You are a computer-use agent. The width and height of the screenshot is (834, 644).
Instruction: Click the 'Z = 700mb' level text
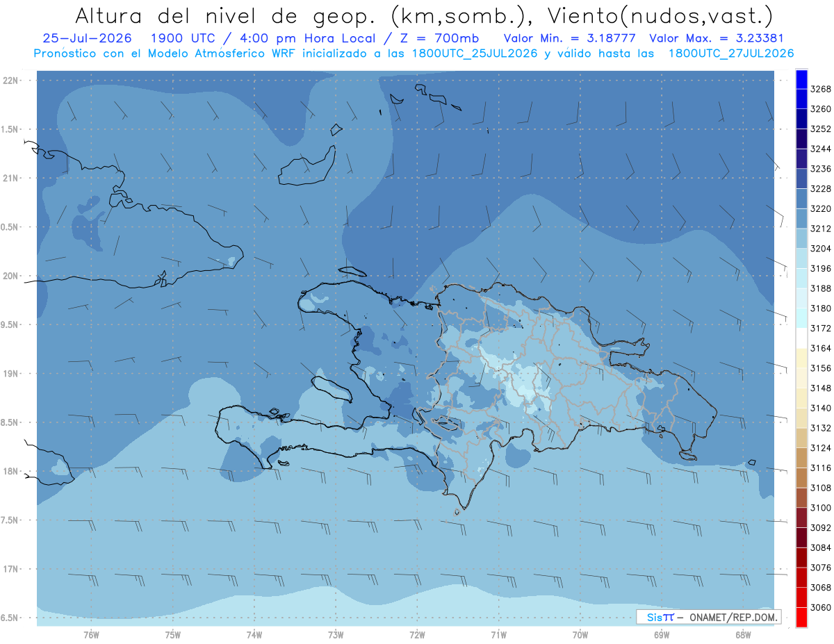pyautogui.click(x=439, y=39)
